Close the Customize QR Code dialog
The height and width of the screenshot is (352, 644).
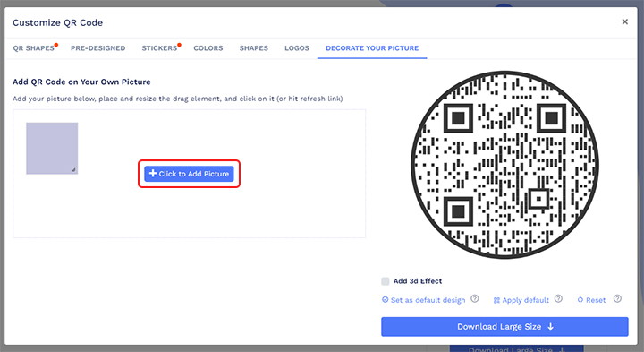(624, 21)
